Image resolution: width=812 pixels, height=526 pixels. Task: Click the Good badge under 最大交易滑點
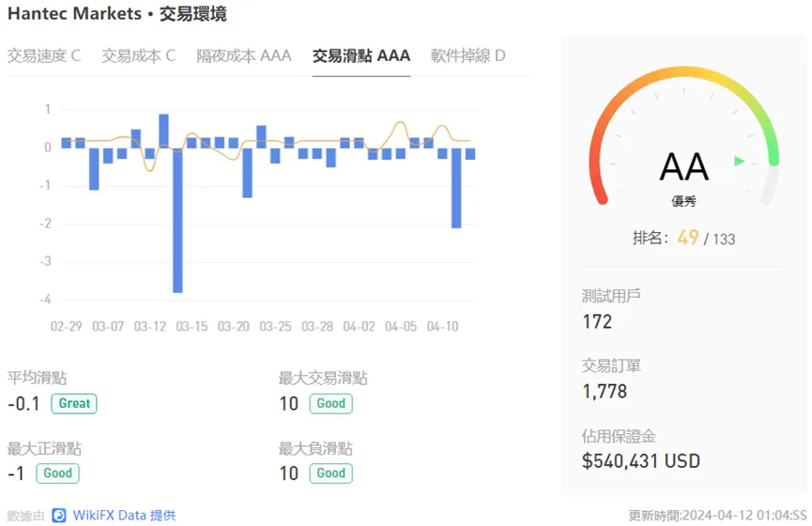[x=331, y=403]
